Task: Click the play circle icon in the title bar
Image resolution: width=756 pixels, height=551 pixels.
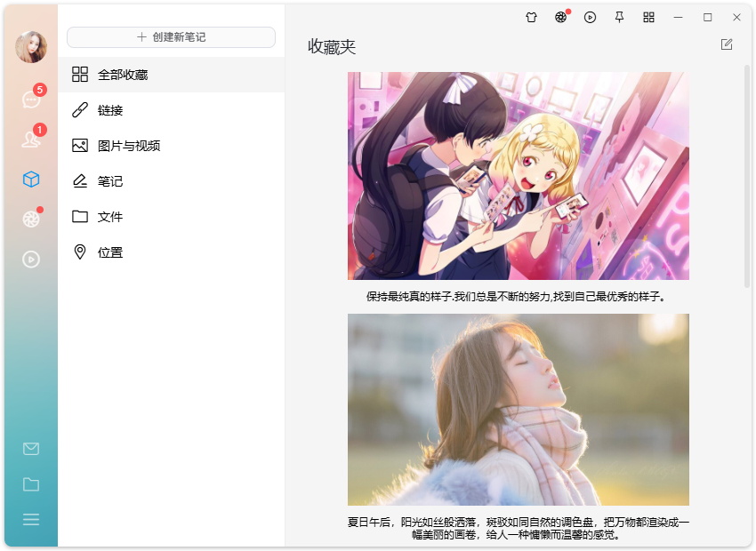Action: [x=590, y=17]
